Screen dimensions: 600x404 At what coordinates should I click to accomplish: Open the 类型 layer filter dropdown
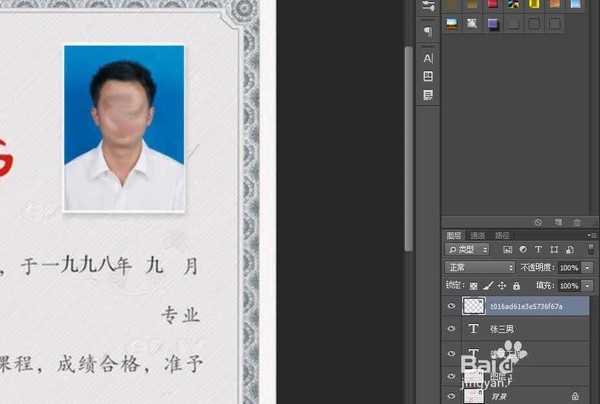tap(468, 249)
